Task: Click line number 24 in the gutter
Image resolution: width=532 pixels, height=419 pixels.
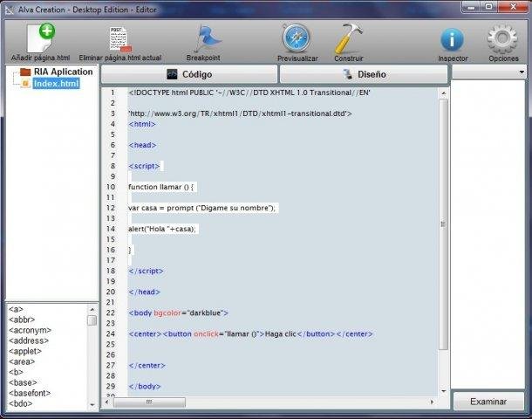Action: 111,334
